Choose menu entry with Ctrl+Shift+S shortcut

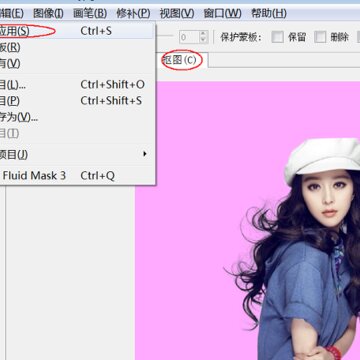pyautogui.click(x=77, y=101)
